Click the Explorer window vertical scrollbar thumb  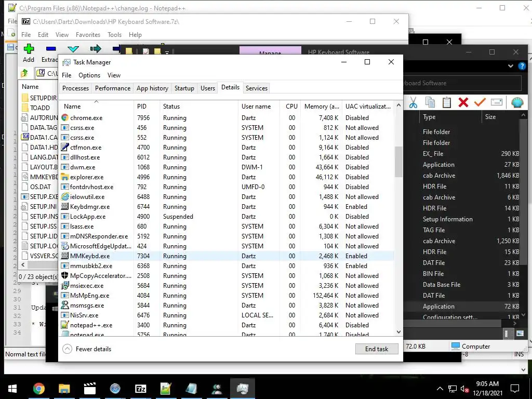pos(523,192)
